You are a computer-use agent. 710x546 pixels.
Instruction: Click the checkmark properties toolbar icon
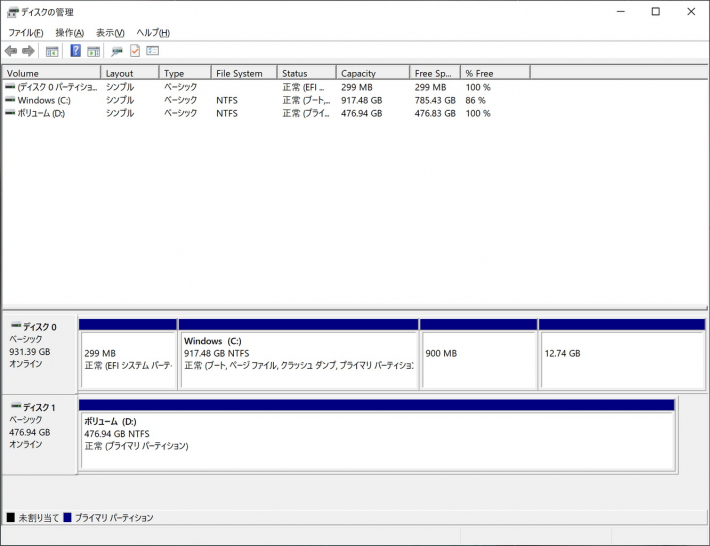pyautogui.click(x=135, y=51)
